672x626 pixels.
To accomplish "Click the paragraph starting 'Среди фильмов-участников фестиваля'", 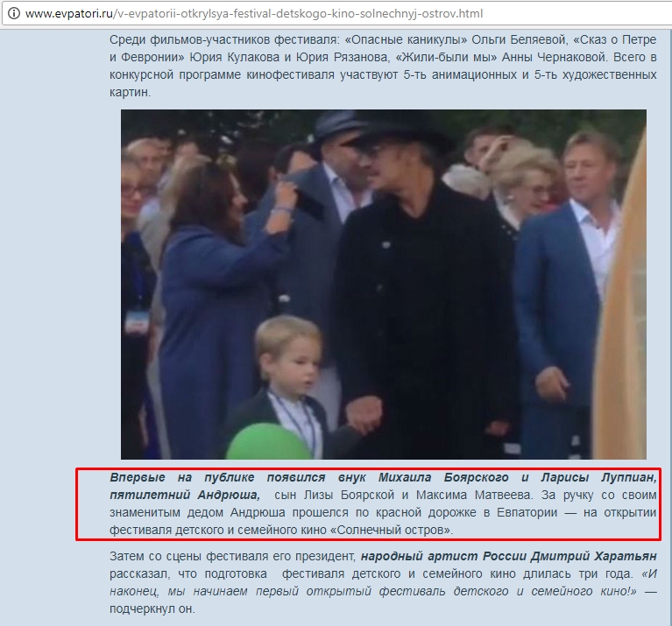I will [x=383, y=66].
